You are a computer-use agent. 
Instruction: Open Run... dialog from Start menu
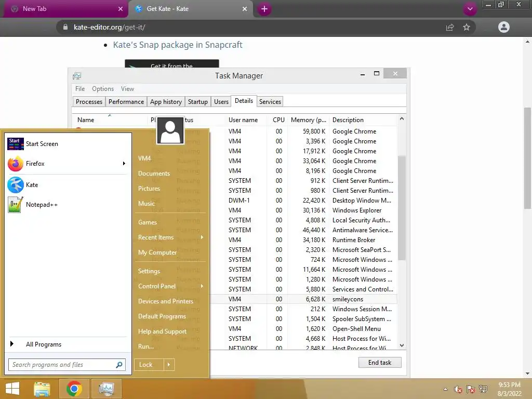point(146,347)
